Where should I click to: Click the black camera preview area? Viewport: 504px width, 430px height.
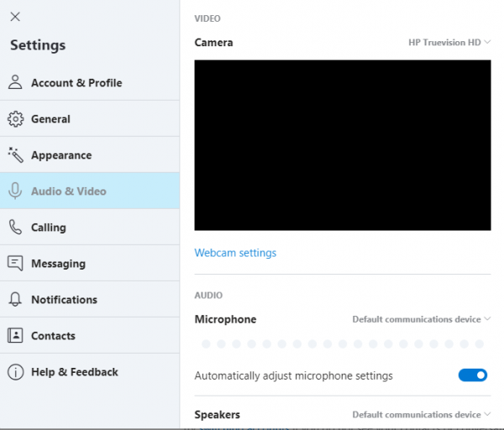tap(343, 144)
